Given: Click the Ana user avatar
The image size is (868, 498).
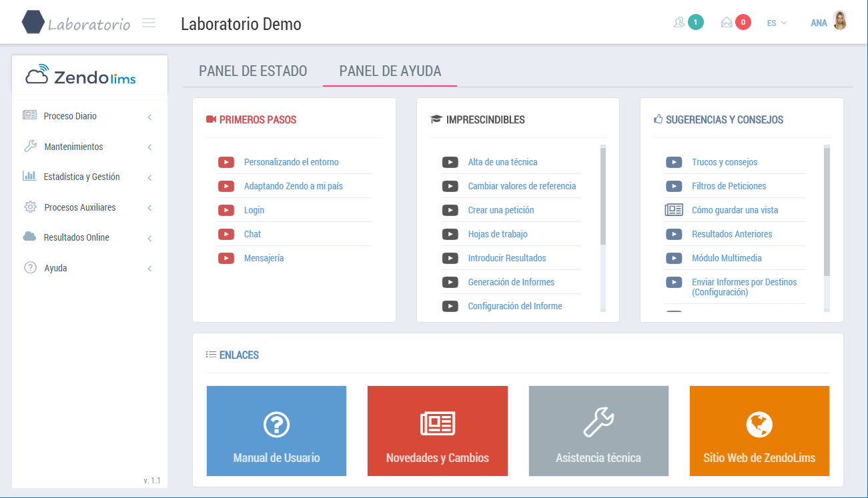Looking at the screenshot, I should (840, 21).
